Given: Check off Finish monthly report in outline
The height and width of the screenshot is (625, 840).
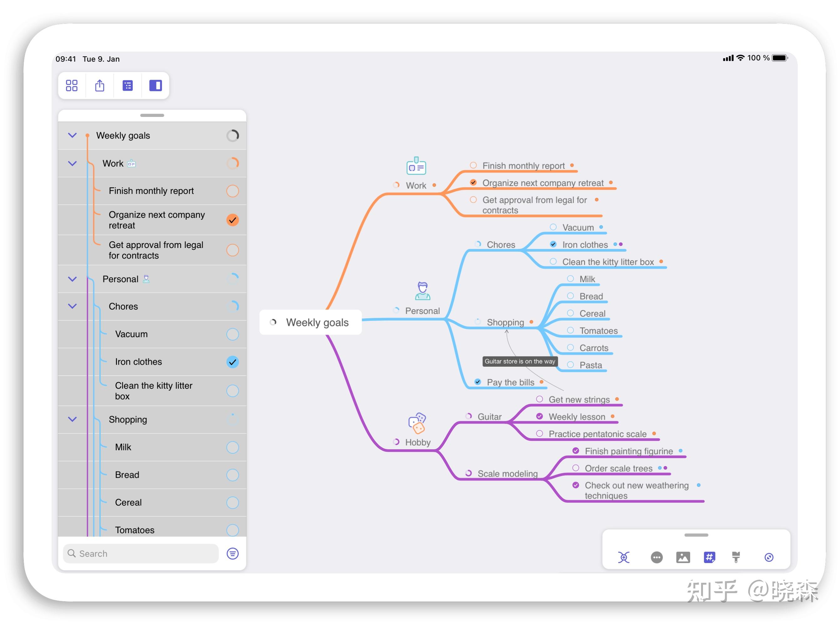Looking at the screenshot, I should tap(232, 191).
